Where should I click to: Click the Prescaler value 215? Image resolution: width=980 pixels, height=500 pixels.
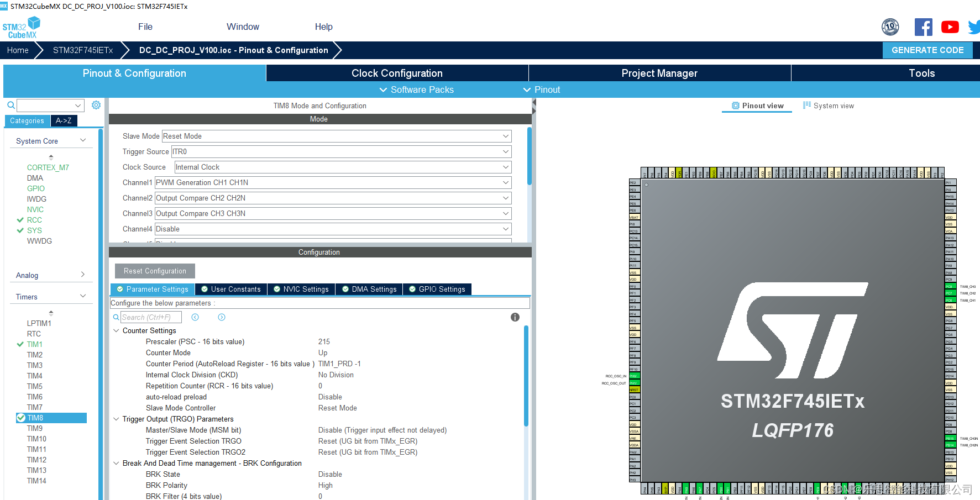click(324, 341)
